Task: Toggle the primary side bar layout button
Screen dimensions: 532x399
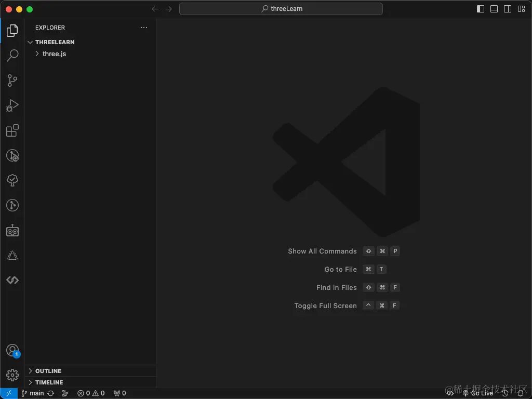Action: pos(481,9)
